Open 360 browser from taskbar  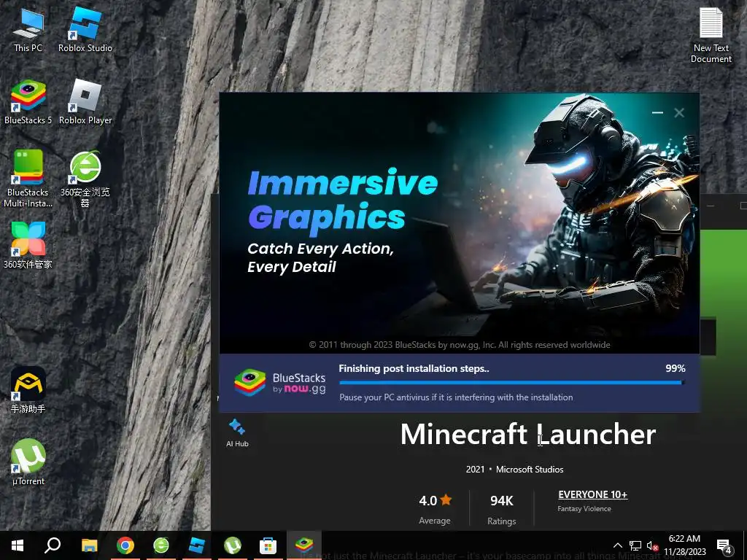(x=161, y=545)
